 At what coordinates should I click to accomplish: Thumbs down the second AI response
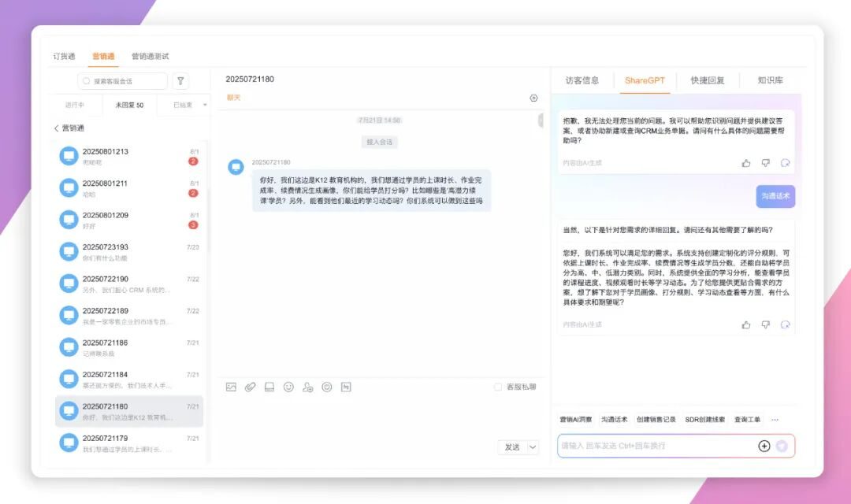point(765,324)
